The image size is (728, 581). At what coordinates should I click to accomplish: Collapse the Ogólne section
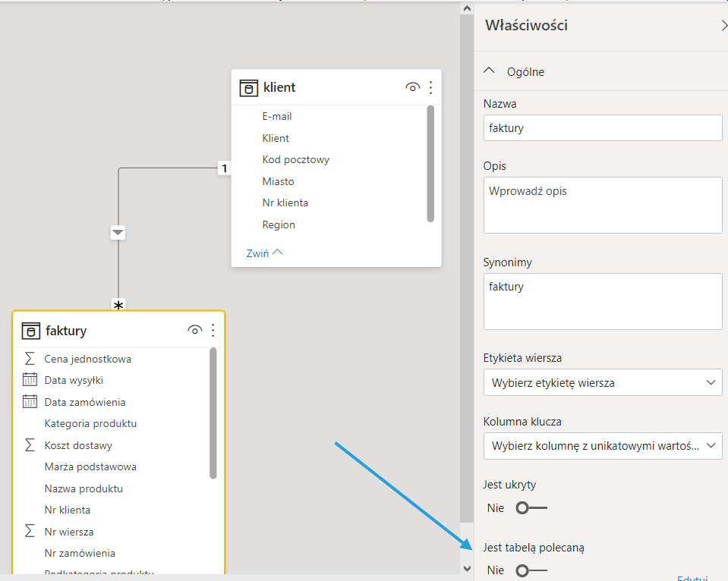[x=489, y=71]
